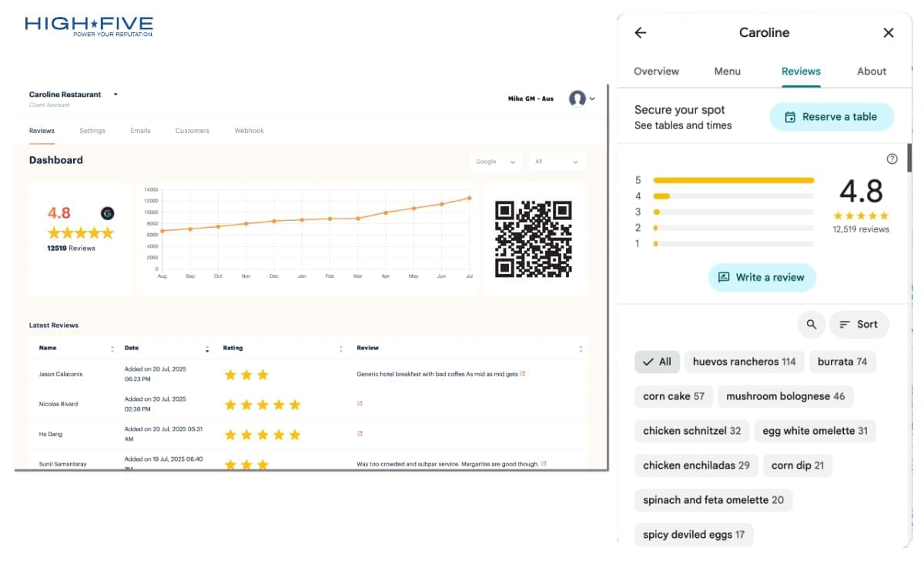This screenshot has width=924, height=564.
Task: Click the user avatar next to Mike GM - Aus
Action: (577, 98)
